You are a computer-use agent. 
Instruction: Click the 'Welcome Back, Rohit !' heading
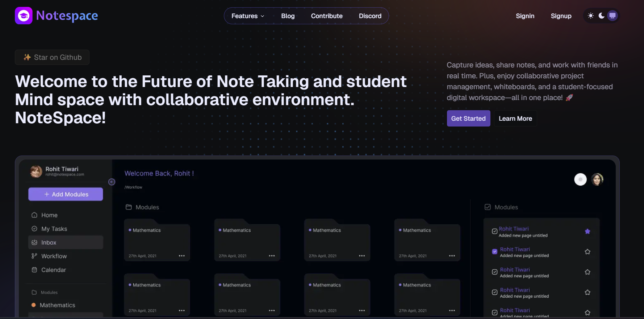point(159,173)
